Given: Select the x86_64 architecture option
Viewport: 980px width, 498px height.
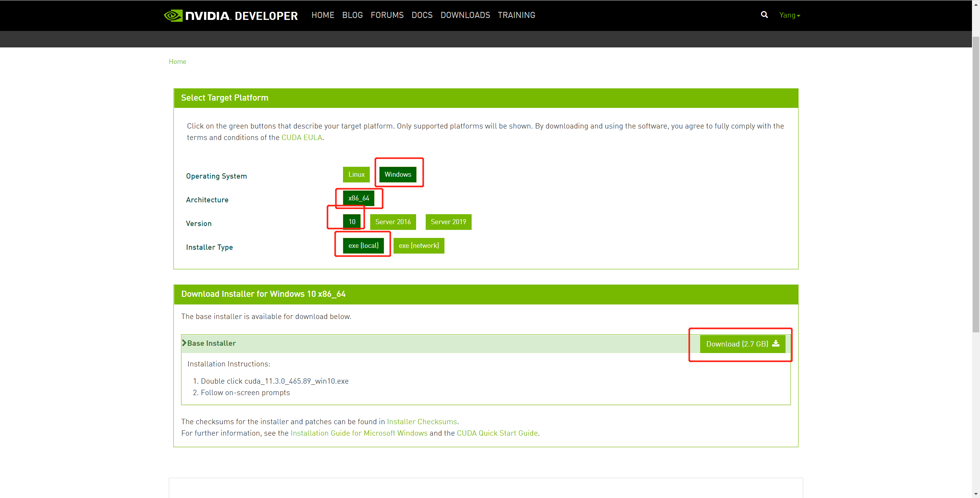Looking at the screenshot, I should coord(358,198).
